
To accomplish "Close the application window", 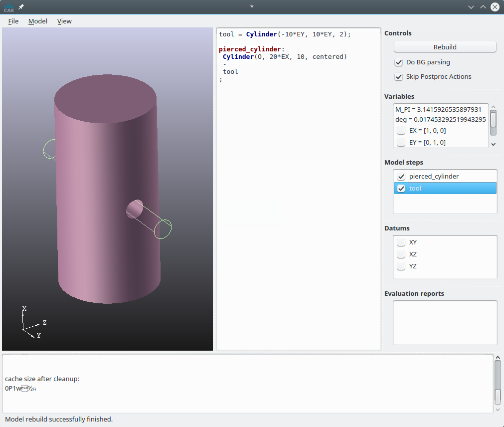I will point(495,7).
